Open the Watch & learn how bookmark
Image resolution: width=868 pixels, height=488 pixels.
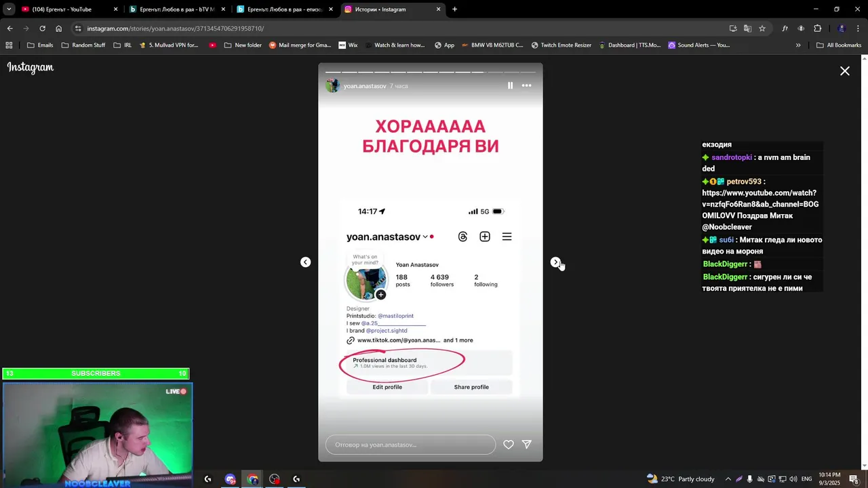394,45
